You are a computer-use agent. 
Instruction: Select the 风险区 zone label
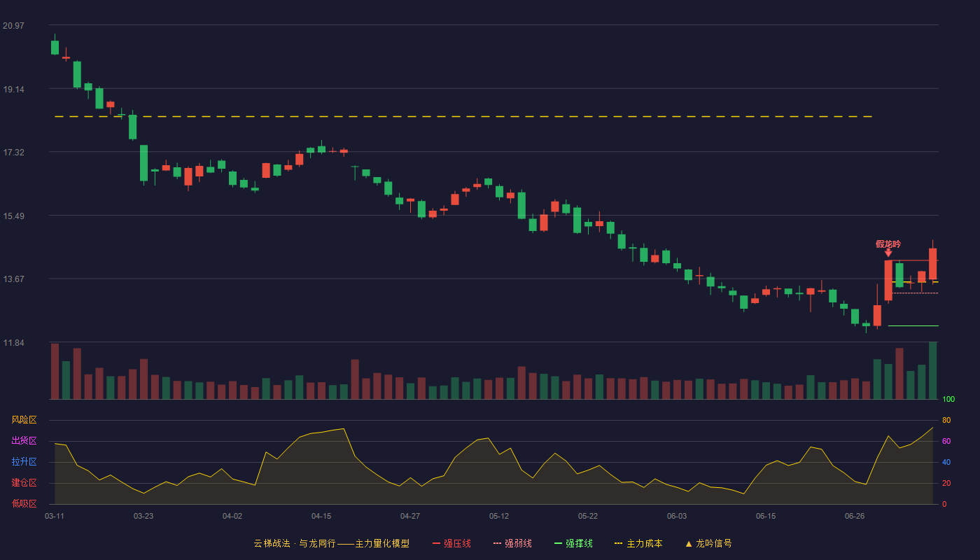(x=24, y=420)
